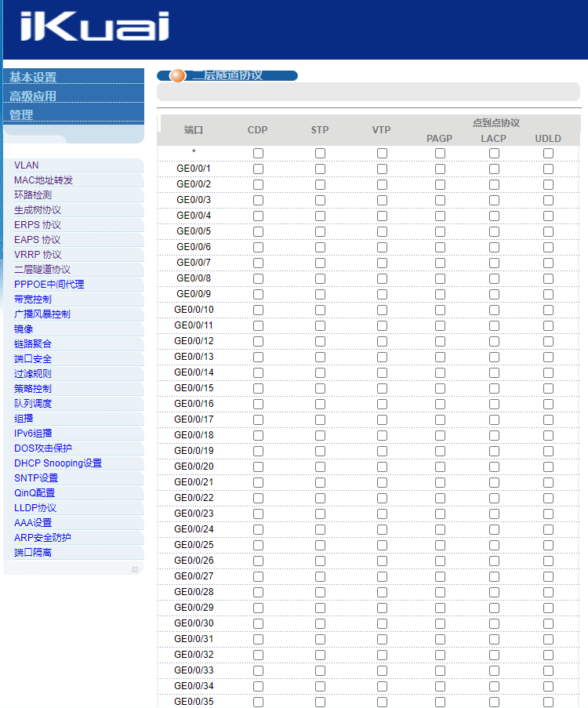
Task: Open 带宽控制 page
Action: [x=33, y=300]
